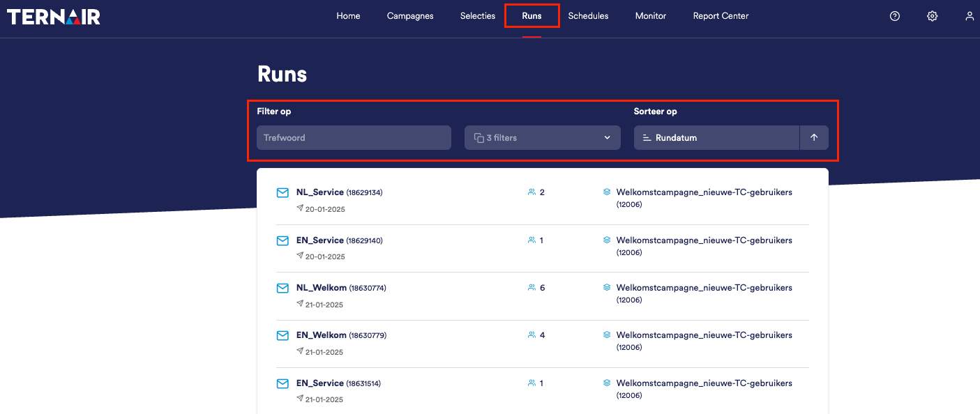The image size is (980, 414).
Task: Click the Trefwoord search field
Action: tap(354, 137)
